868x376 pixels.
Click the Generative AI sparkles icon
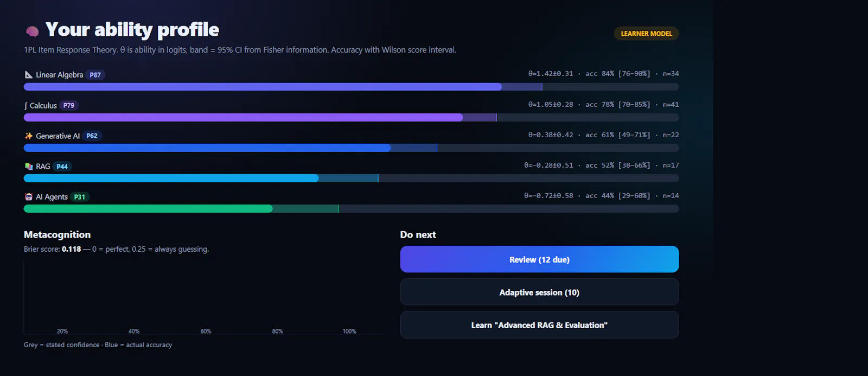tap(29, 136)
